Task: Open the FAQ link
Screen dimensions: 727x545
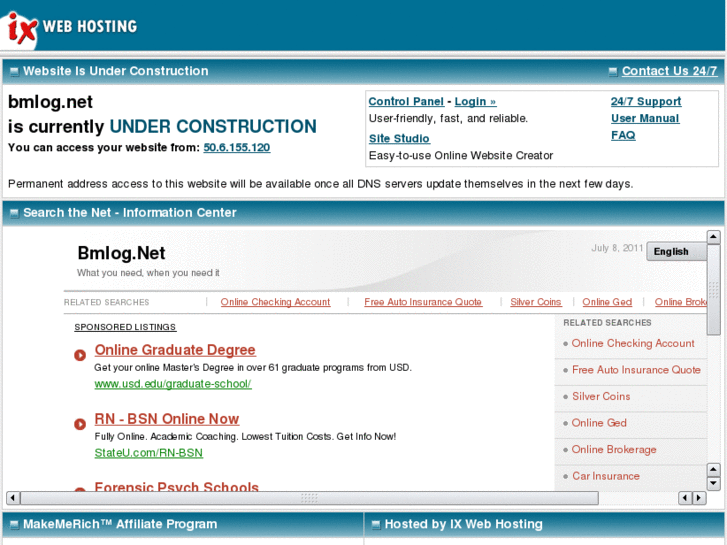Action: pyautogui.click(x=623, y=135)
